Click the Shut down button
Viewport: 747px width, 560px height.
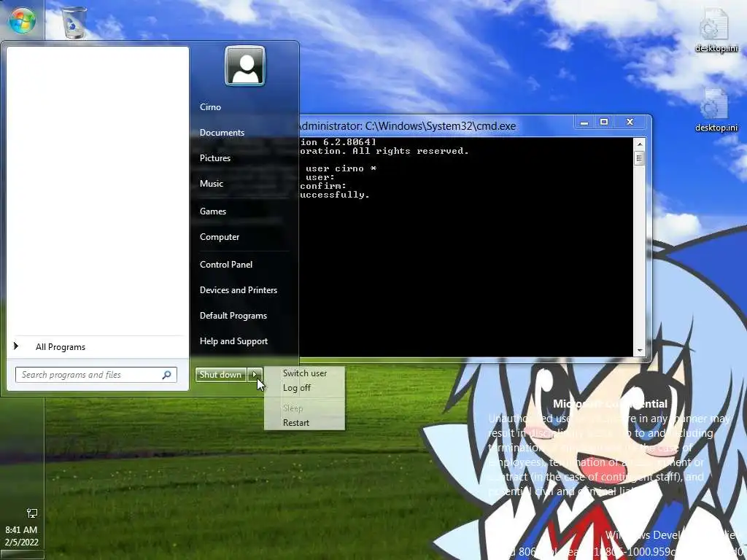coord(220,375)
